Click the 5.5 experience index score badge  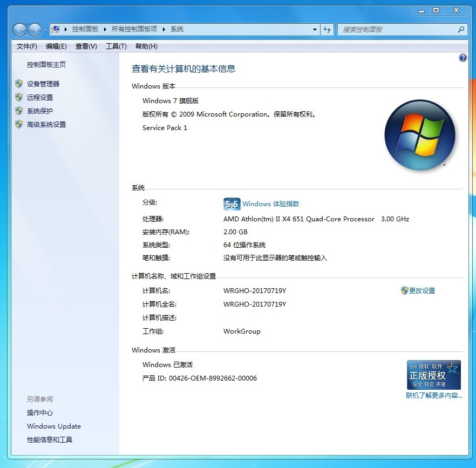tap(232, 204)
